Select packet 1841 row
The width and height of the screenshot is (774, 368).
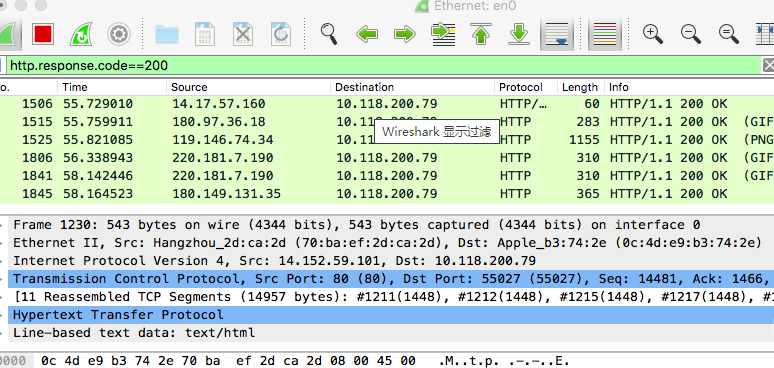coord(387,176)
